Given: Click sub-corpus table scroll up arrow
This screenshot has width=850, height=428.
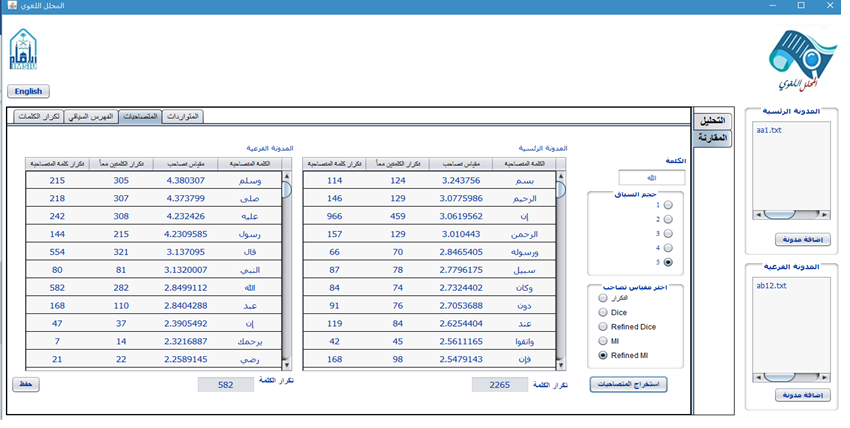Looking at the screenshot, I should [x=286, y=176].
